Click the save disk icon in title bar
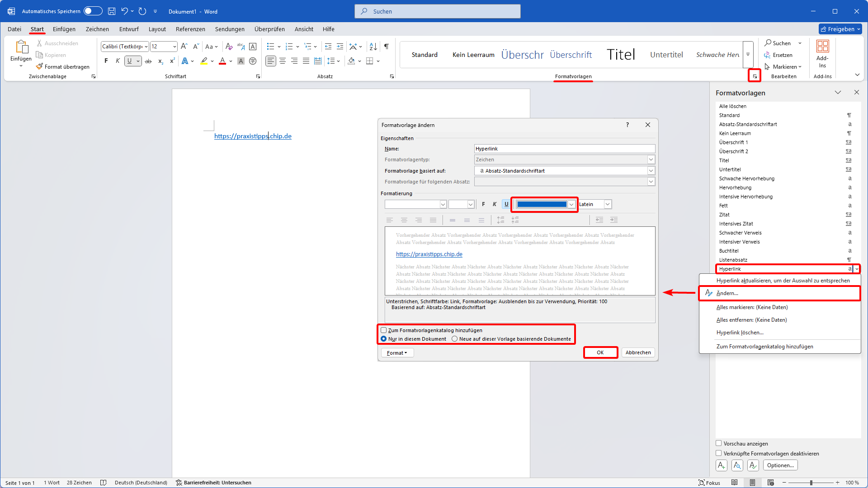Screen dimensions: 868x488 112,11
